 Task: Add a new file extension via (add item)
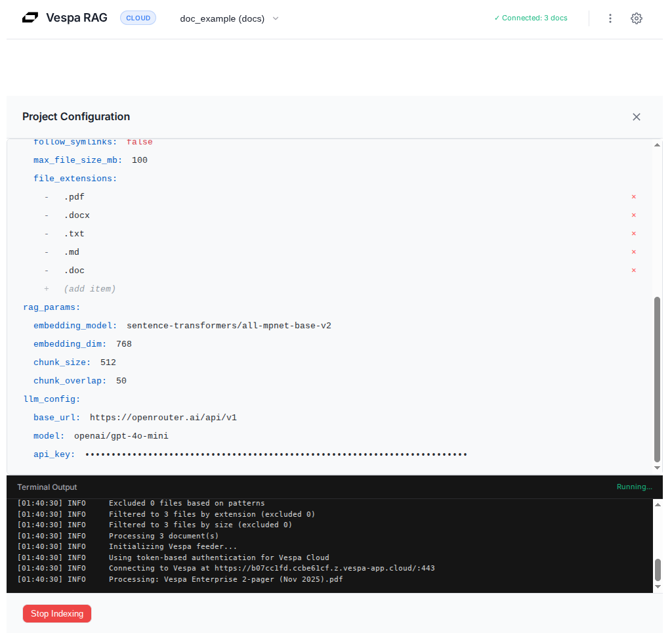[90, 288]
